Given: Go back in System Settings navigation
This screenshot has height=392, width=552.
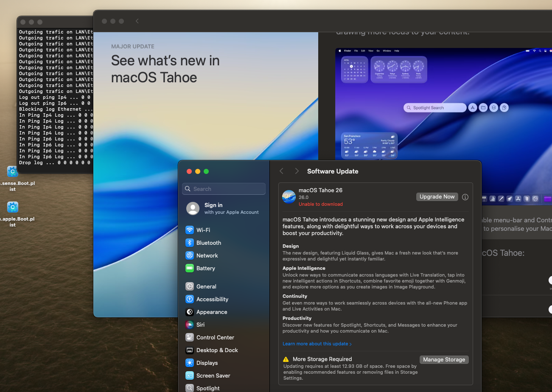Looking at the screenshot, I should [281, 171].
